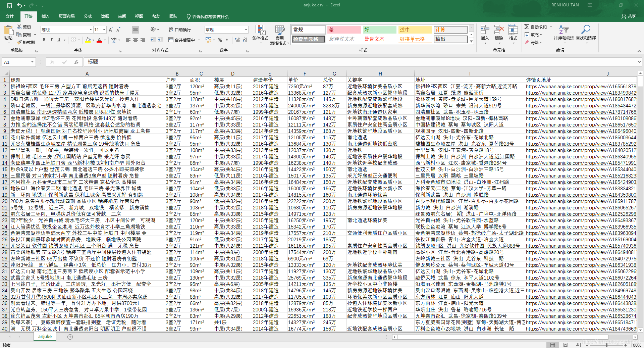Viewport: 644px width, 348px height.
Task: Click the Save icon in quick access toolbar
Action: (x=9, y=5)
